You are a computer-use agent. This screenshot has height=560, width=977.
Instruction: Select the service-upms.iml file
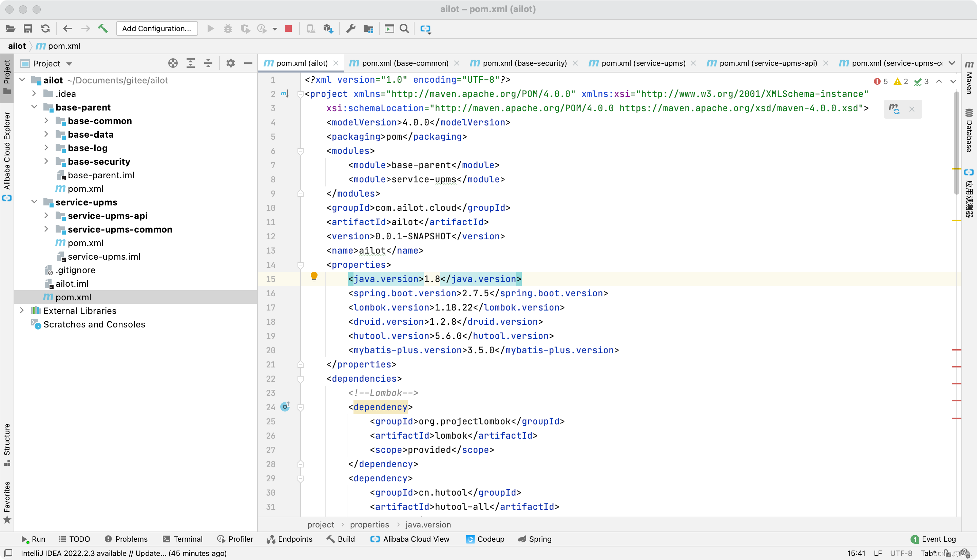(104, 256)
